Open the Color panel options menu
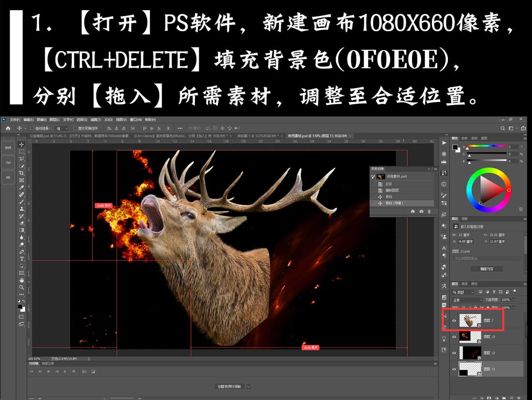Image resolution: width=532 pixels, height=400 pixels. [525, 138]
